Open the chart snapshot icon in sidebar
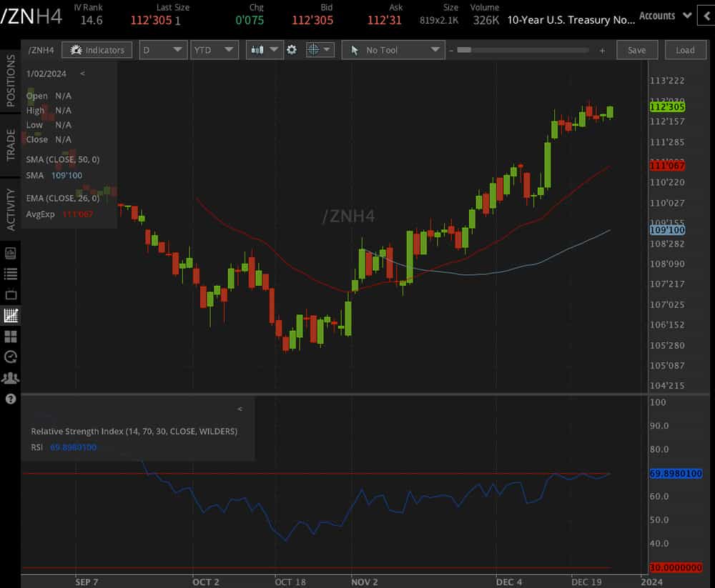Screen dimensions: 715x588 point(11,253)
